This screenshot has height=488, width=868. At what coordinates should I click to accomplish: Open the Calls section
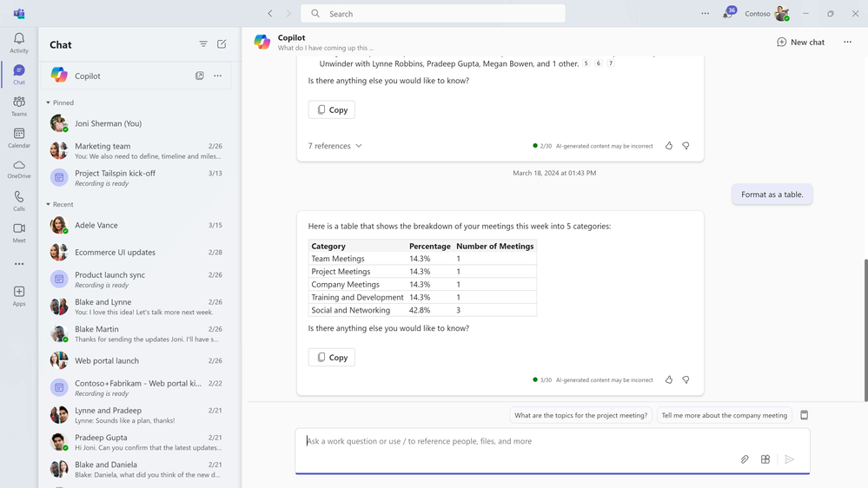[19, 201]
